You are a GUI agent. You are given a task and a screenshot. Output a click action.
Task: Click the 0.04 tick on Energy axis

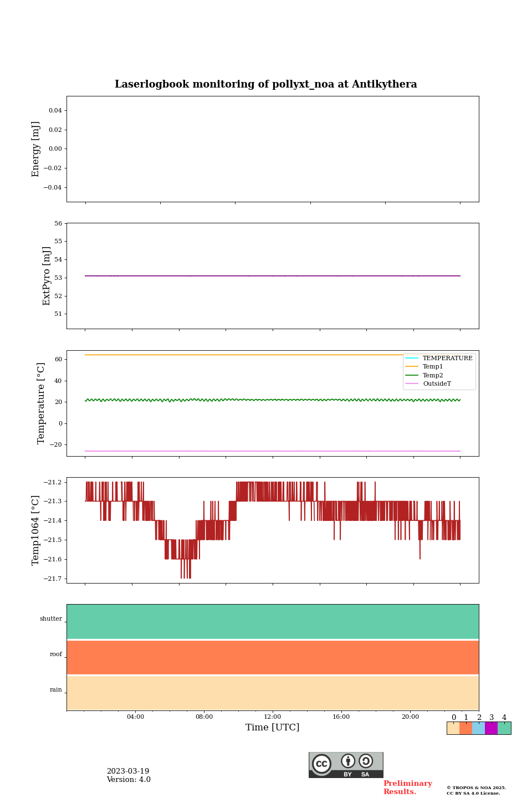pos(55,110)
